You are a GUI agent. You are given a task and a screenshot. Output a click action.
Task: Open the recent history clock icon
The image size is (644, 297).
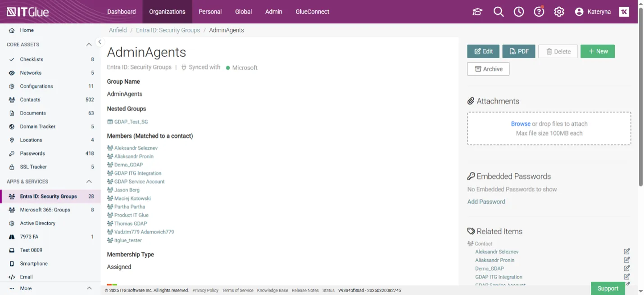[x=519, y=12]
